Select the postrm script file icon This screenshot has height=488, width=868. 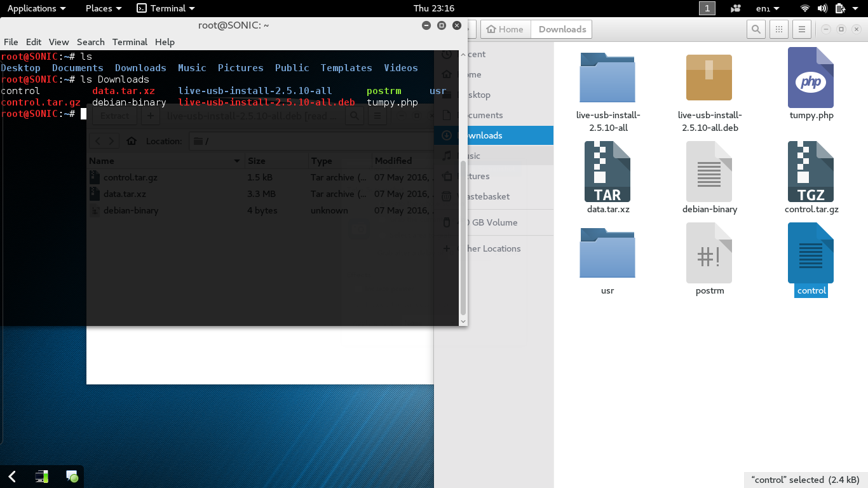(x=709, y=253)
